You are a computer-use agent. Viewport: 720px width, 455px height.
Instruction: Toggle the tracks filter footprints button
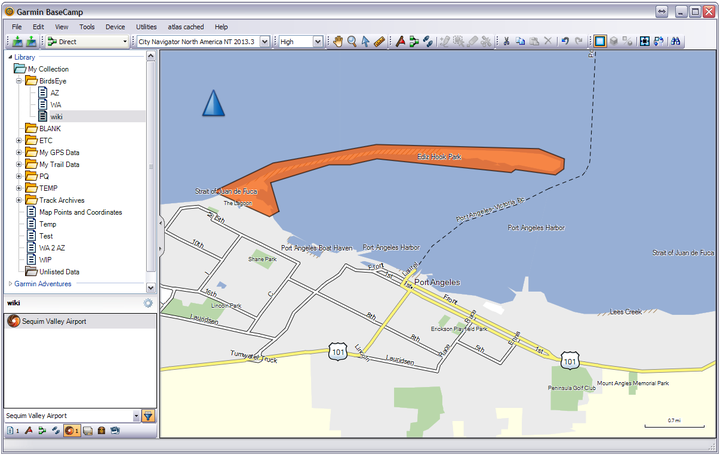[56, 431]
